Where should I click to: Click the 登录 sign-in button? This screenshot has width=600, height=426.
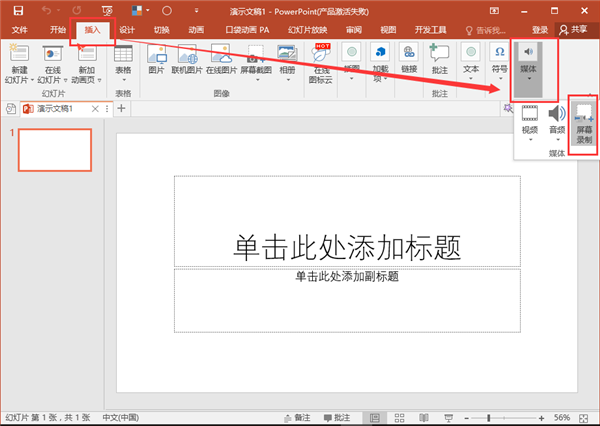(x=540, y=31)
